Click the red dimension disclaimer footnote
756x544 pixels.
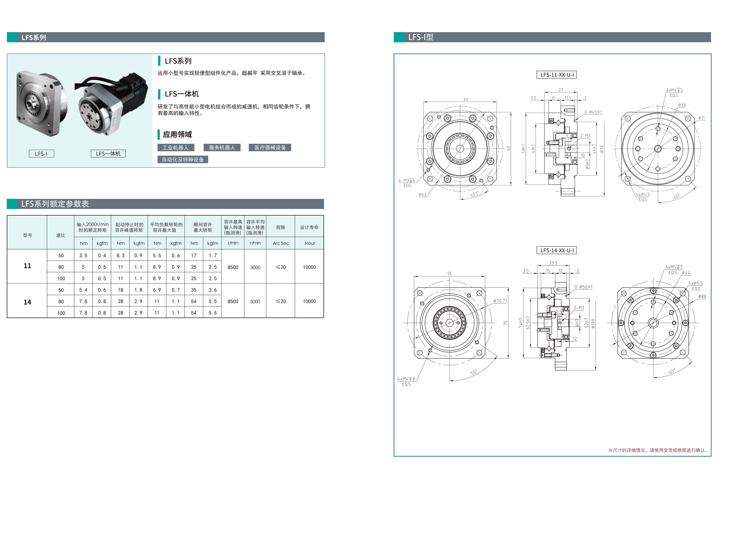click(658, 450)
